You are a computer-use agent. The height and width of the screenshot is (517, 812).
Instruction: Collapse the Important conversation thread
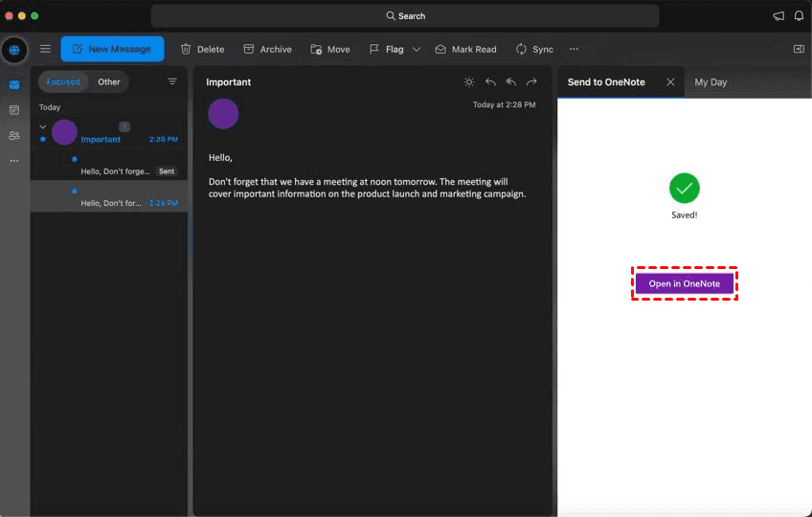coord(43,126)
